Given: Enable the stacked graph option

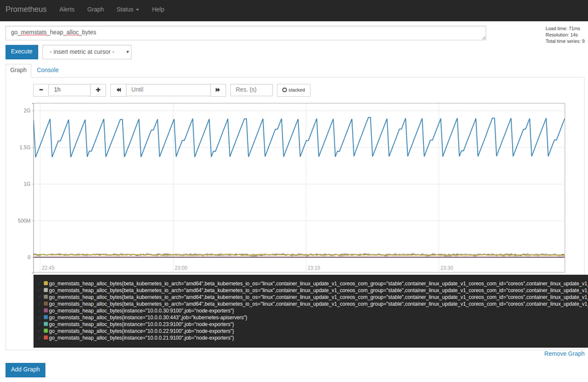Looking at the screenshot, I should point(293,90).
